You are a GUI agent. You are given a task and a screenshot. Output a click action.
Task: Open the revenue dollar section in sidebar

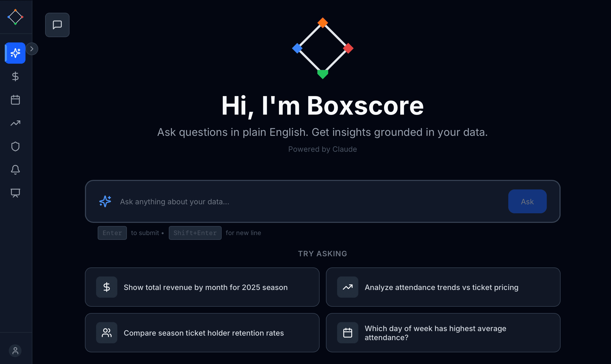[x=15, y=76]
